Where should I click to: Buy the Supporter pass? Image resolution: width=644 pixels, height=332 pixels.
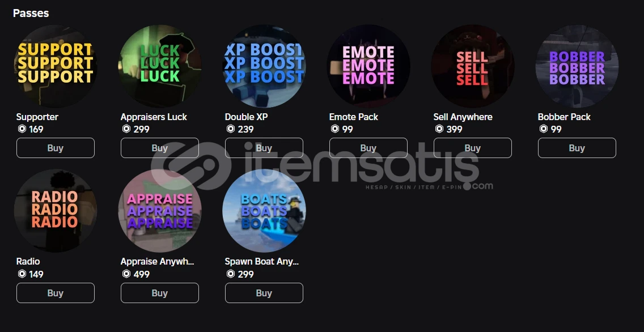click(56, 148)
